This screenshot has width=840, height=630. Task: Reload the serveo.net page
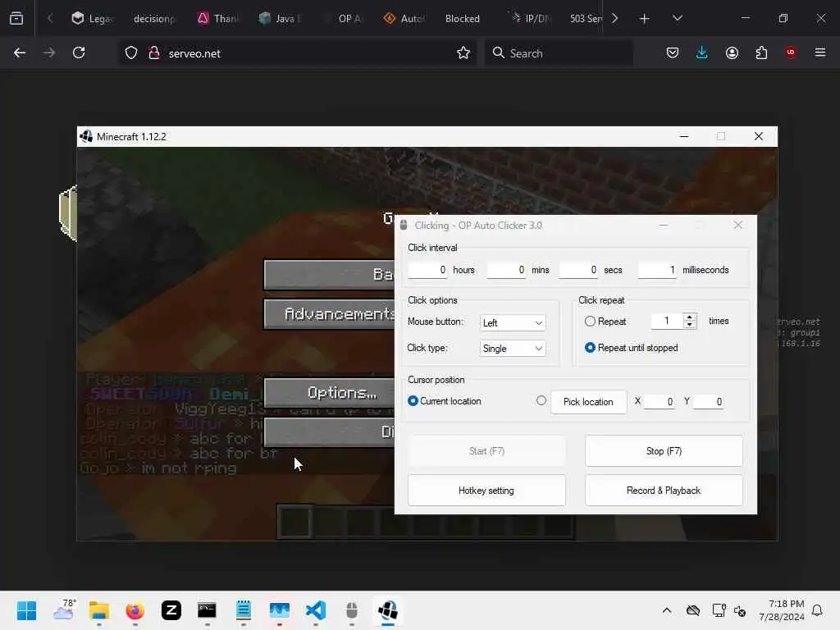point(79,52)
